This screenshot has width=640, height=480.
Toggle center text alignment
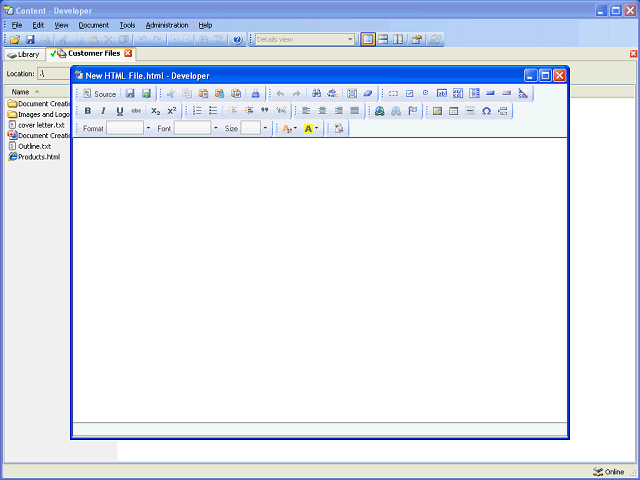(322, 111)
